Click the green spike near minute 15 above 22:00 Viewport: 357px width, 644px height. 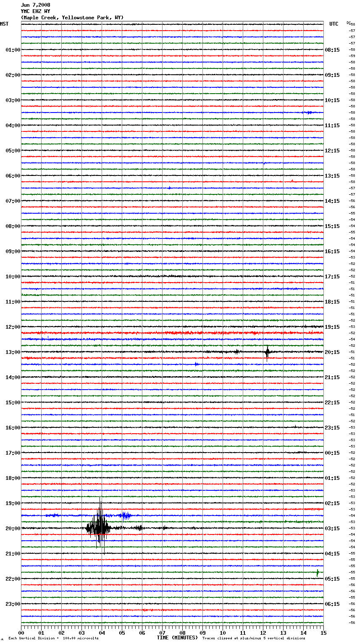(318, 572)
